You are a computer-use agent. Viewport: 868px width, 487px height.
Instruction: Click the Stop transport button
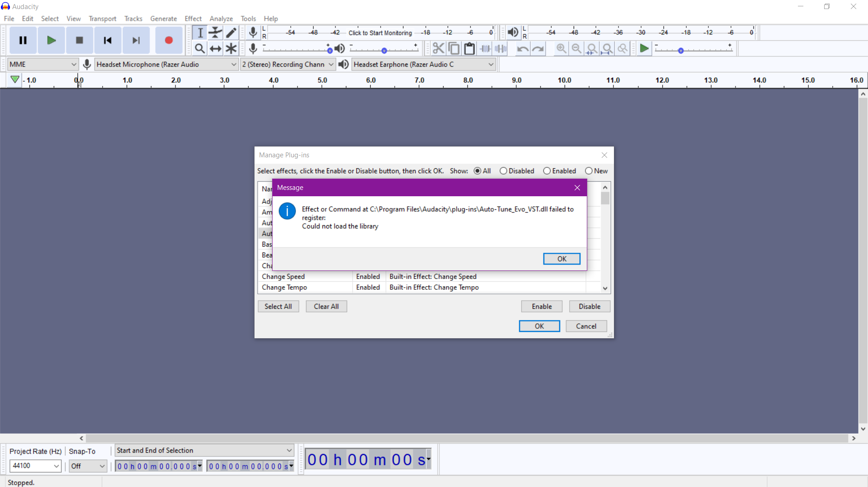coord(79,40)
